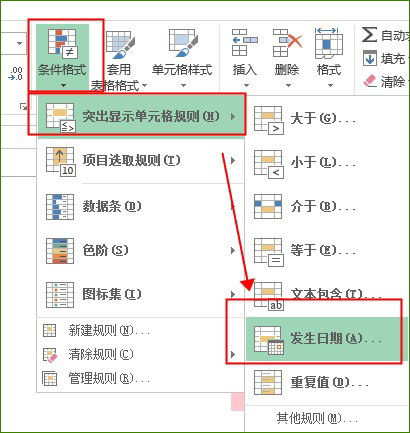Select the 发生日期 menu item
The width and height of the screenshot is (410, 433).
(x=326, y=339)
